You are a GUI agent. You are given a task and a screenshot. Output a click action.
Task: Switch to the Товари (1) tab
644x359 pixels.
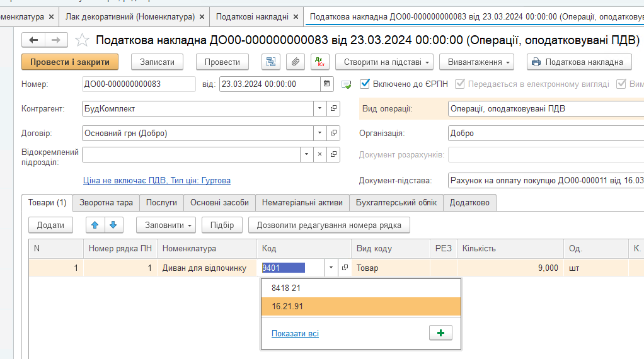click(47, 203)
